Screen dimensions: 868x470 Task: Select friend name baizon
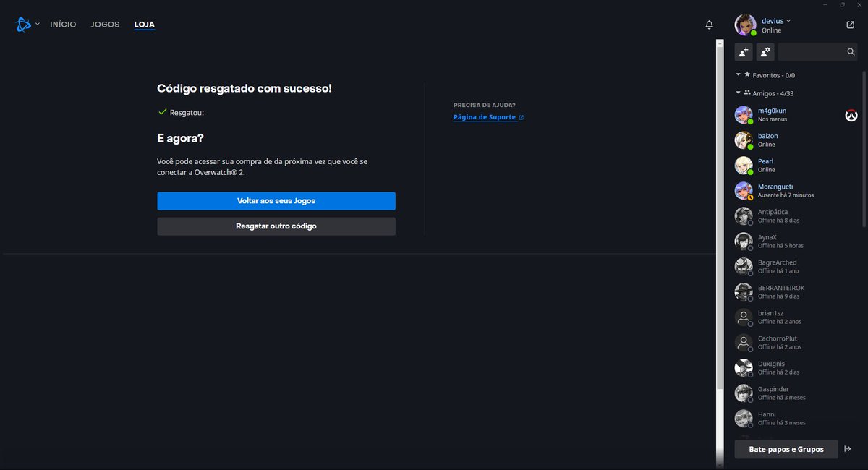[768, 136]
